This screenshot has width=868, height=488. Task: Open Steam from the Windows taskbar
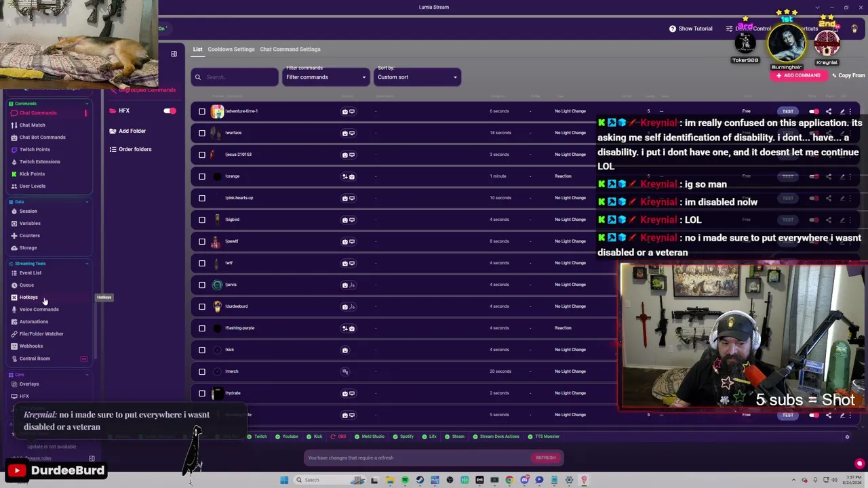[420, 480]
